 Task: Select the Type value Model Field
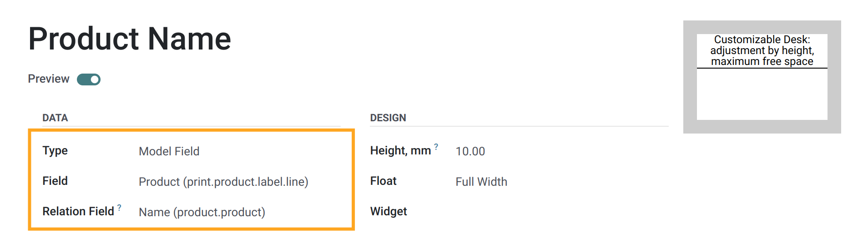tap(169, 151)
